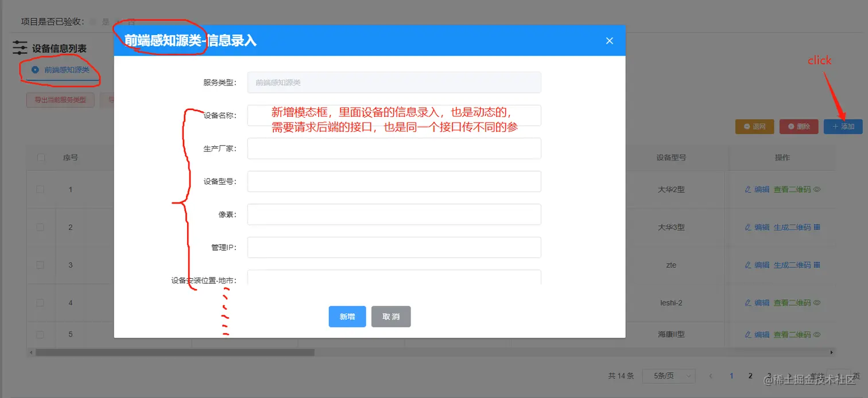
Task: Click the 操作 column header
Action: click(782, 157)
